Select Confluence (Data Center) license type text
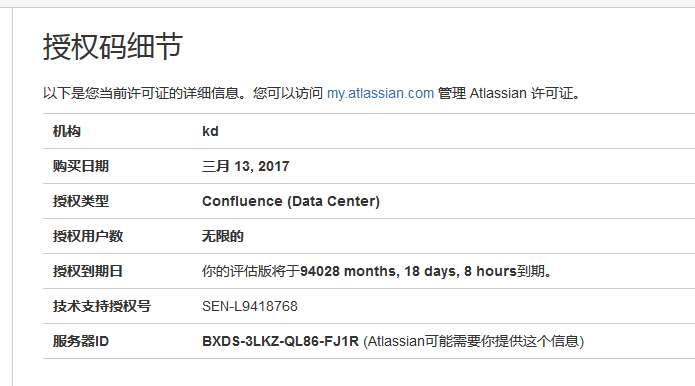The height and width of the screenshot is (386, 695). [x=291, y=201]
